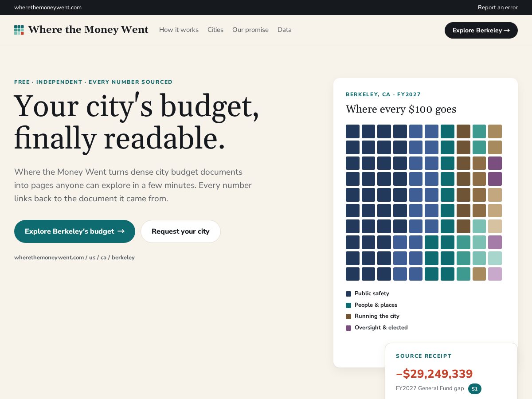532x399 pixels.
Task: Click the S1 source badge
Action: point(475,389)
